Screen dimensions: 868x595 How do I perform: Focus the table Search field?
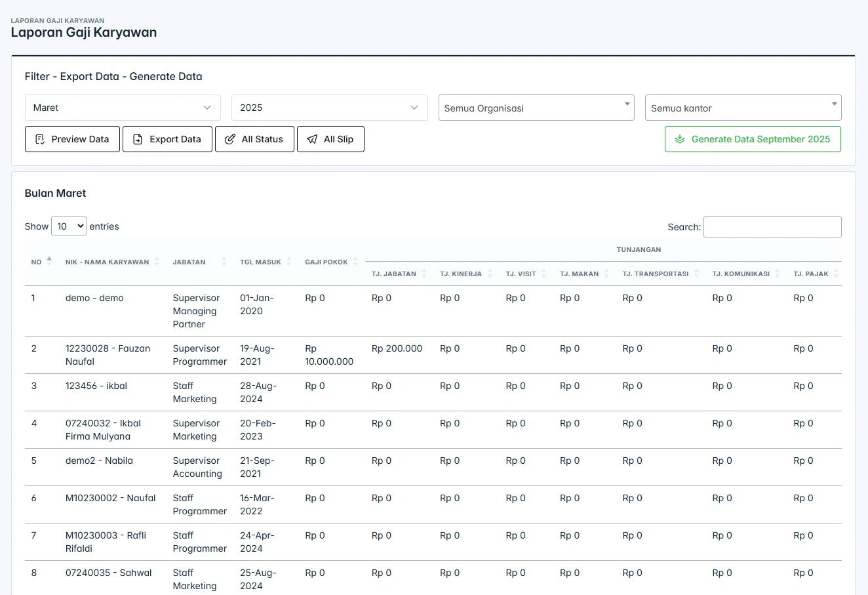(772, 227)
